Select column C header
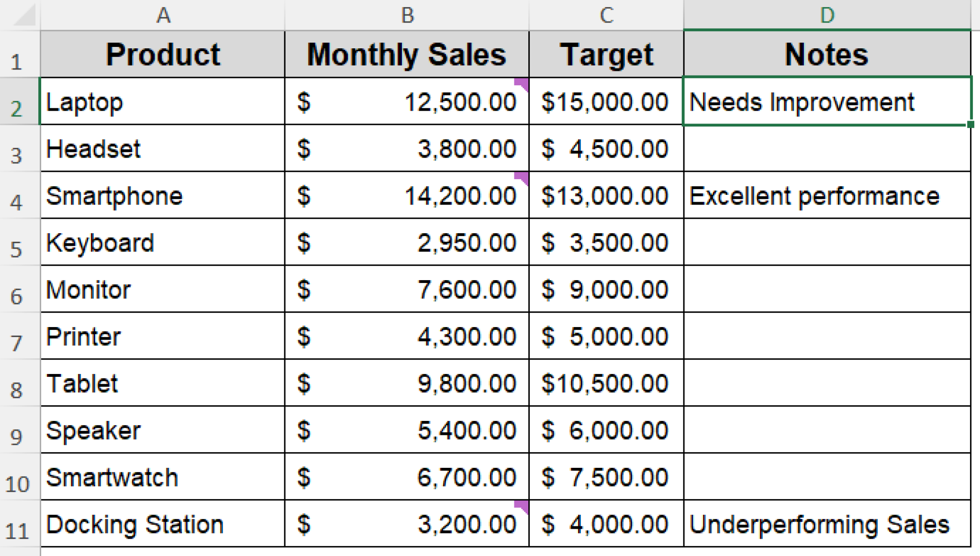Image resolution: width=980 pixels, height=556 pixels. tap(606, 15)
